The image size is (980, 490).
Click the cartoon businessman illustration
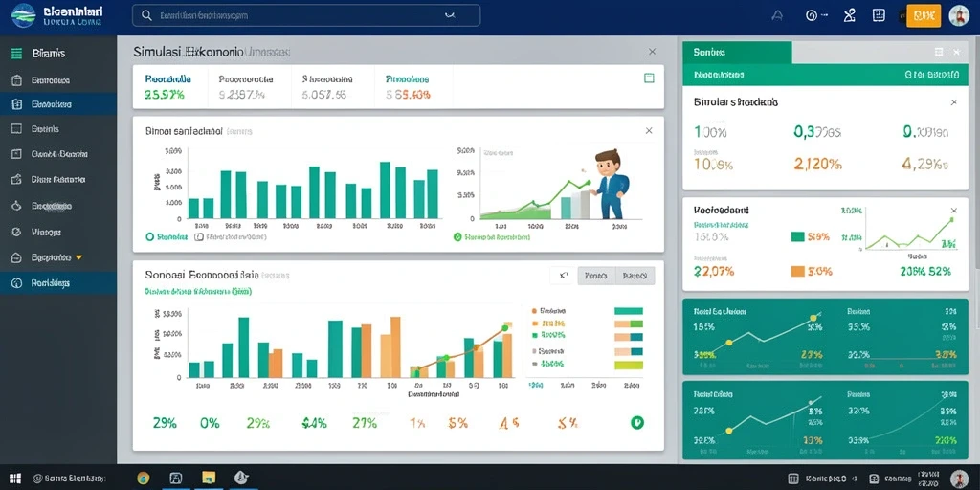[610, 184]
